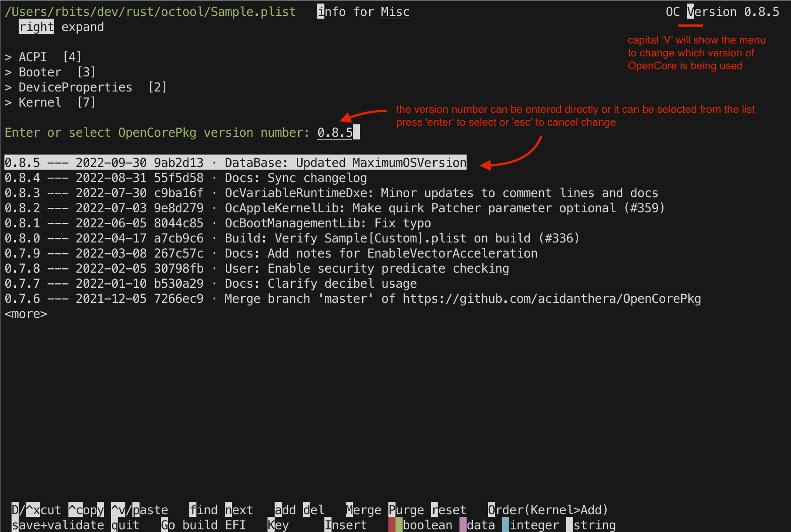Open the OC Version selection menu
The width and height of the screenshot is (791, 532).
tap(690, 11)
